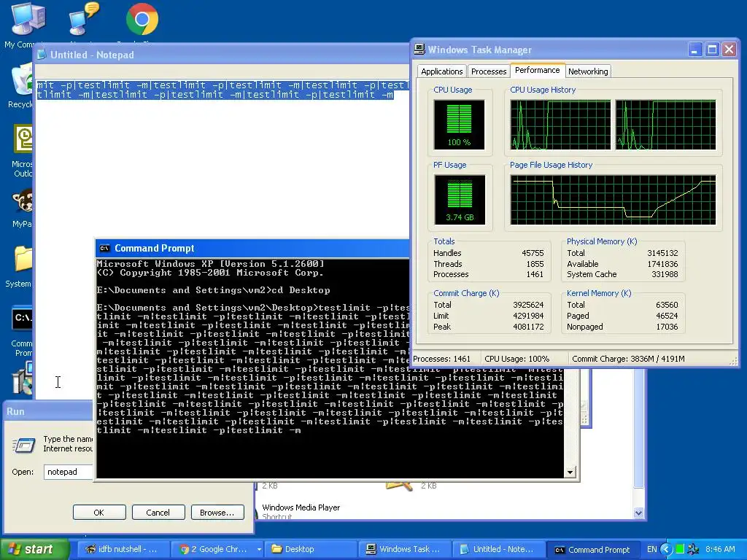The width and height of the screenshot is (747, 560).
Task: Open Command Prompt desktop shortcut
Action: tap(22, 318)
